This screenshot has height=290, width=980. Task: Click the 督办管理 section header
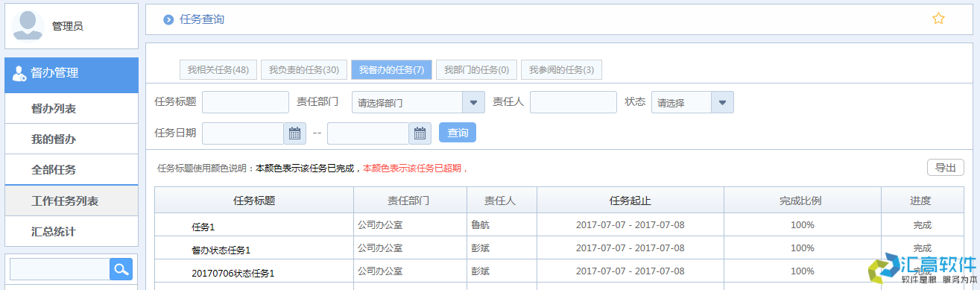pos(72,75)
